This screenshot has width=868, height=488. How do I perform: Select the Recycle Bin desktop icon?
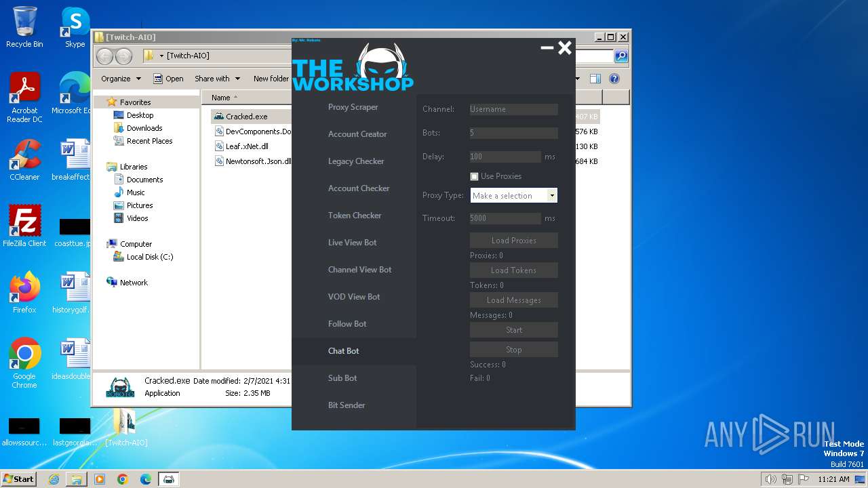24,27
